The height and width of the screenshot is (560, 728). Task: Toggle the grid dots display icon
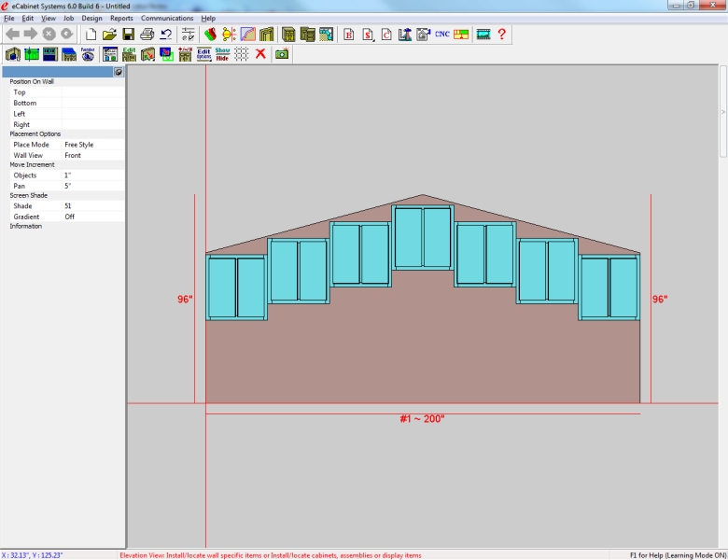pyautogui.click(x=242, y=54)
